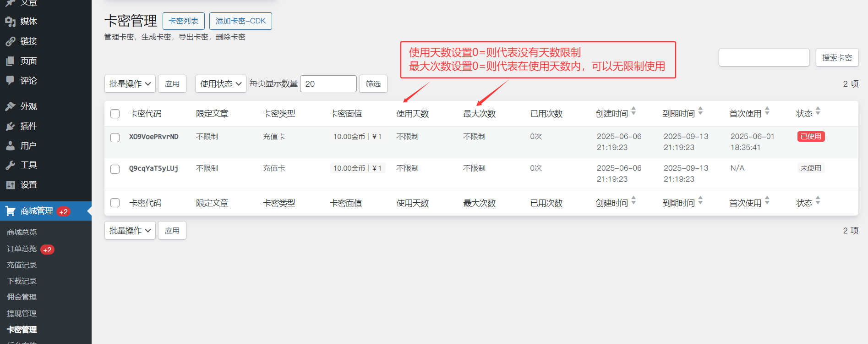This screenshot has width=868, height=344.
Task: Click the users person icon
Action: point(10,146)
